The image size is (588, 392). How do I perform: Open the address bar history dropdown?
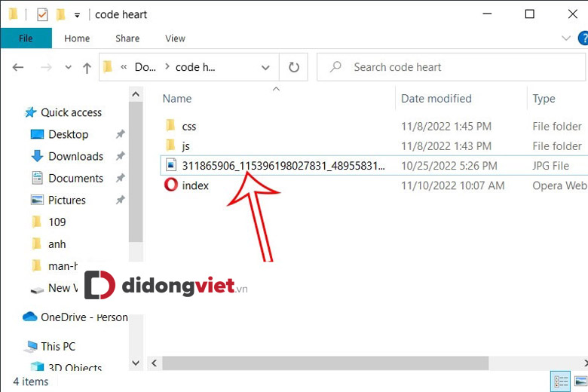point(265,68)
